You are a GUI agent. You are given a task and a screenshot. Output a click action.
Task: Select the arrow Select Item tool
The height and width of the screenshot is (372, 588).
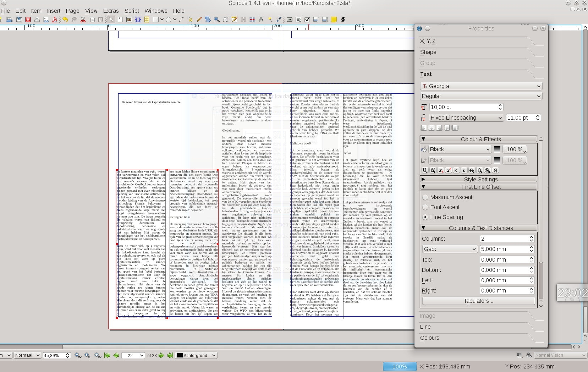pyautogui.click(x=111, y=20)
